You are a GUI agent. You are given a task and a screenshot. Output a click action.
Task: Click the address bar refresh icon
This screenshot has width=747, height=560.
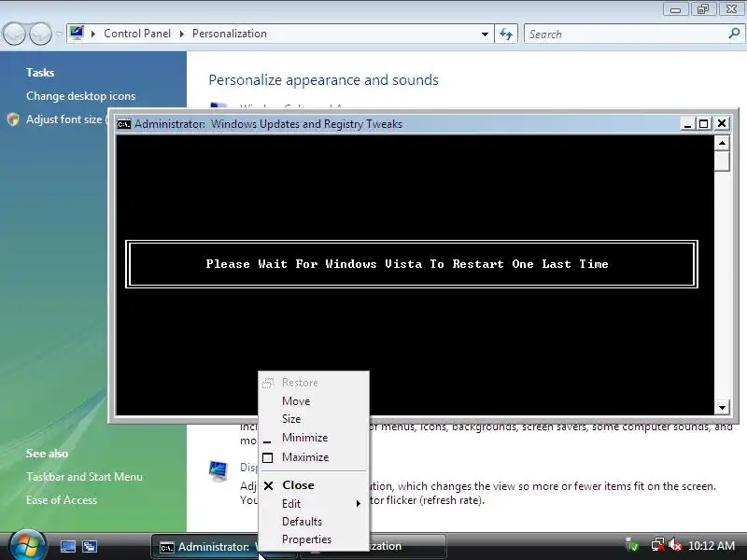pos(506,34)
